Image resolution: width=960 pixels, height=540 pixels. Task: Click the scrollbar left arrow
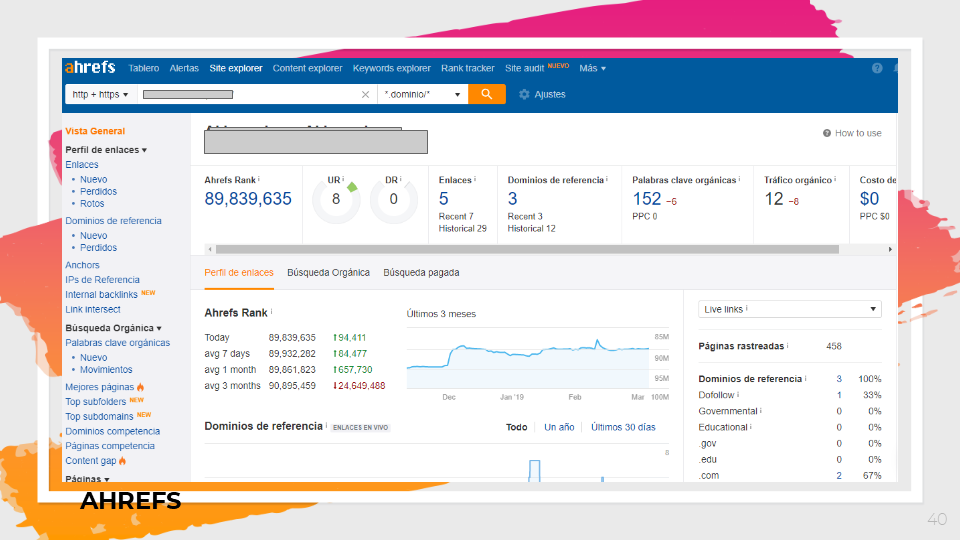click(x=210, y=249)
